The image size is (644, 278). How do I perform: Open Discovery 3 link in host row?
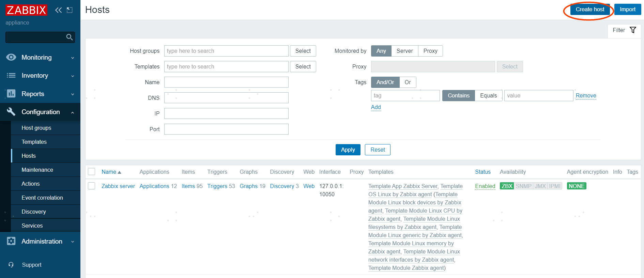point(282,186)
